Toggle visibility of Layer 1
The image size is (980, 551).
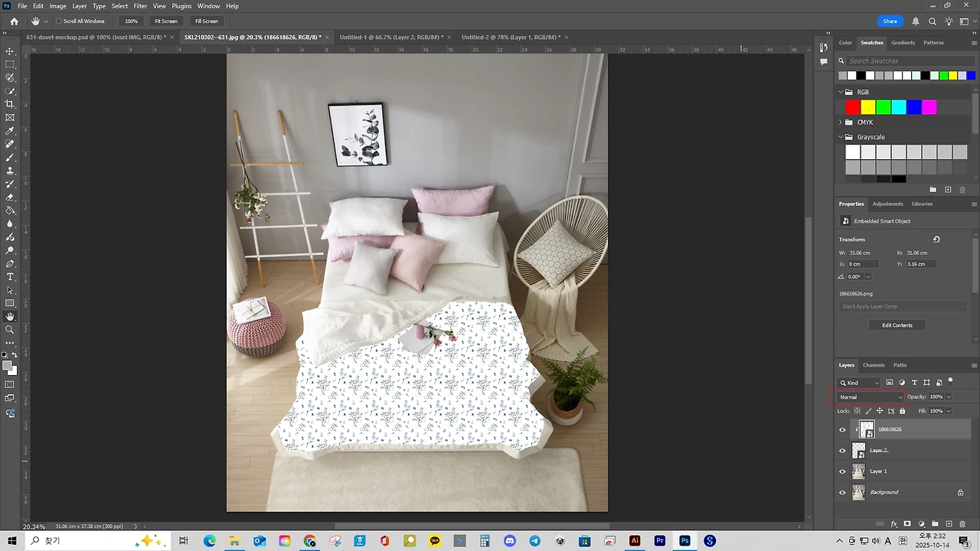click(x=842, y=471)
